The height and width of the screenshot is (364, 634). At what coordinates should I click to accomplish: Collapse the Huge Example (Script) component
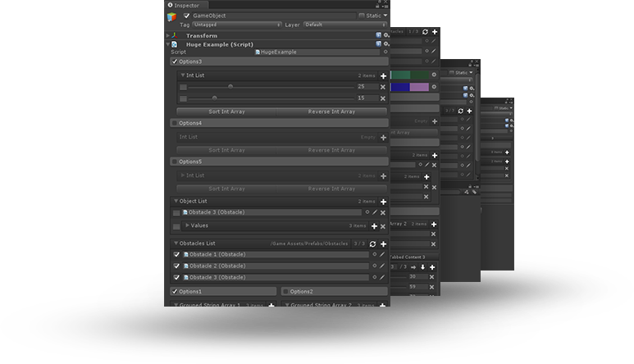tap(168, 44)
